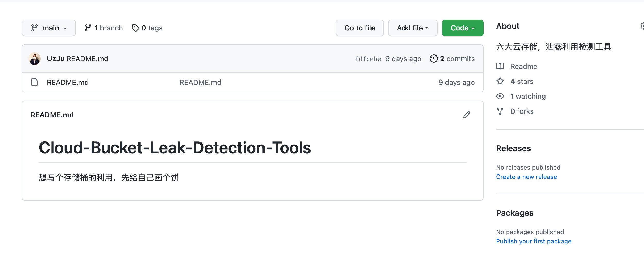Click the commit history clock icon
The width and height of the screenshot is (644, 255).
434,59
